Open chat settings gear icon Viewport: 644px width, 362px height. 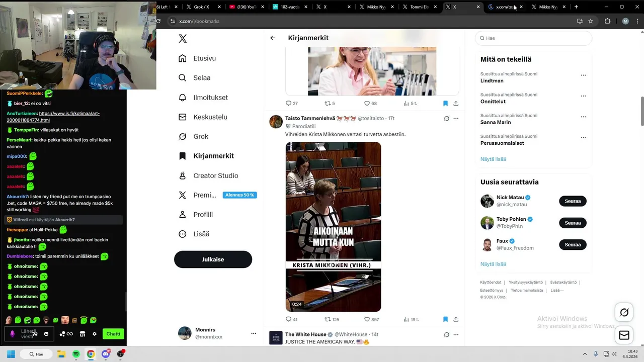(x=94, y=334)
